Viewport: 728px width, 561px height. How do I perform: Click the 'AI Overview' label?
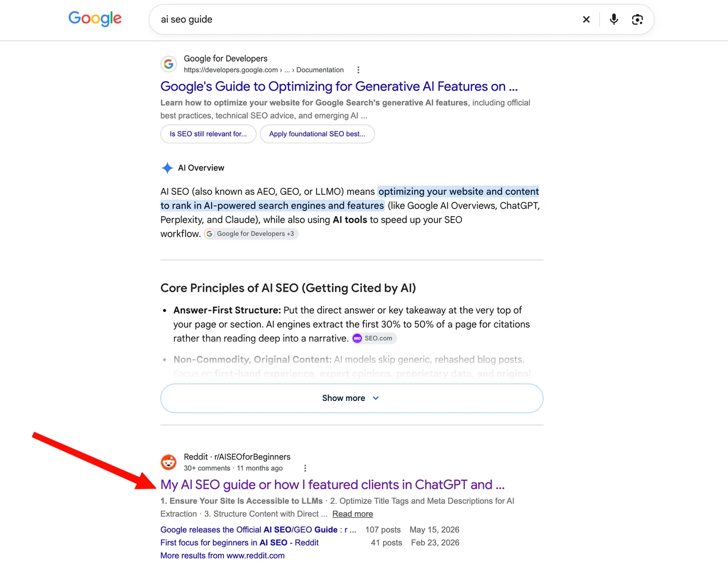(201, 168)
